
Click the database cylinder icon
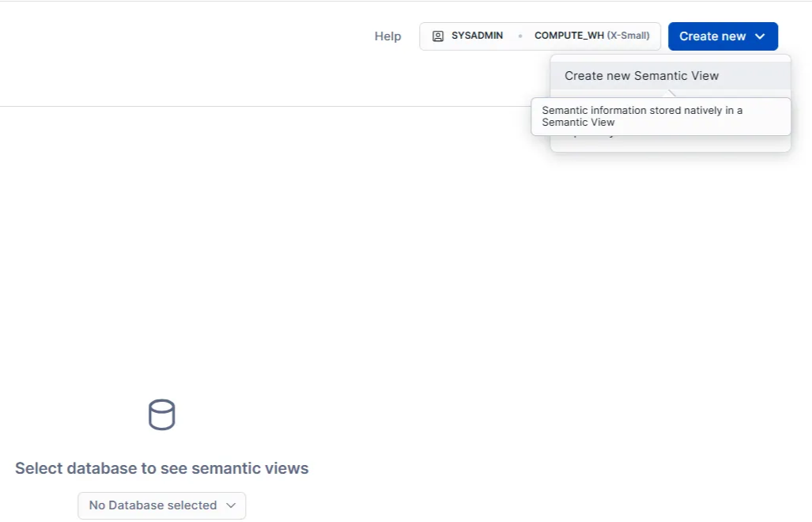[161, 415]
